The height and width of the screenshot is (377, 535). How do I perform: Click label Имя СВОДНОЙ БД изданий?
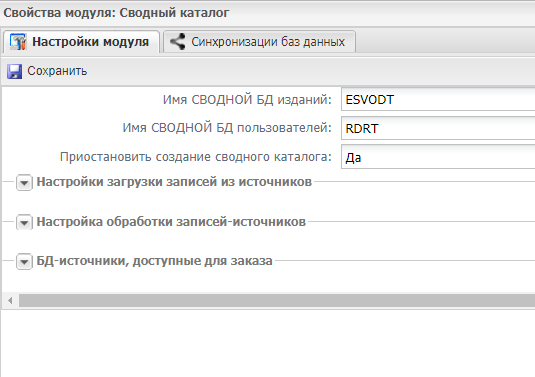click(247, 100)
